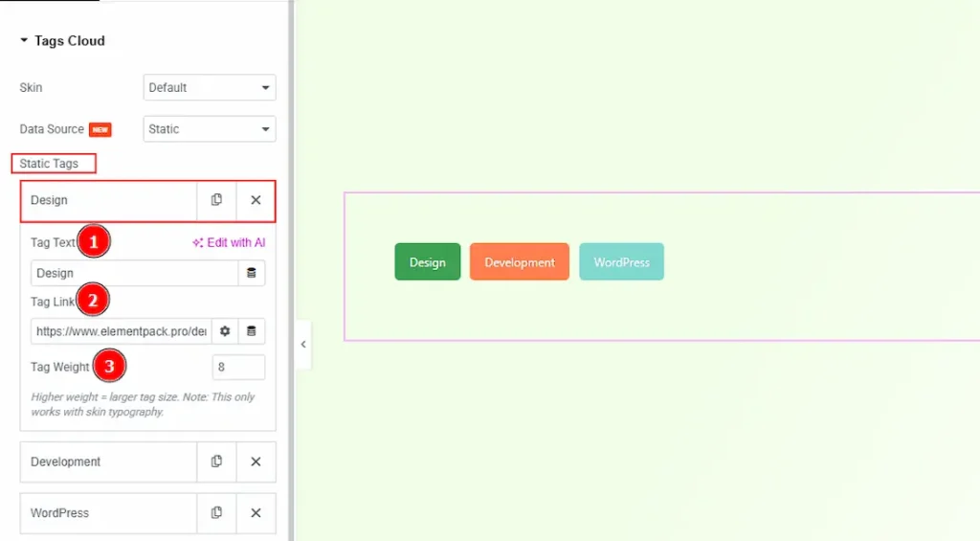Click the 'Higher weight = larger tag size' note
The height and width of the screenshot is (541, 980).
tap(144, 404)
